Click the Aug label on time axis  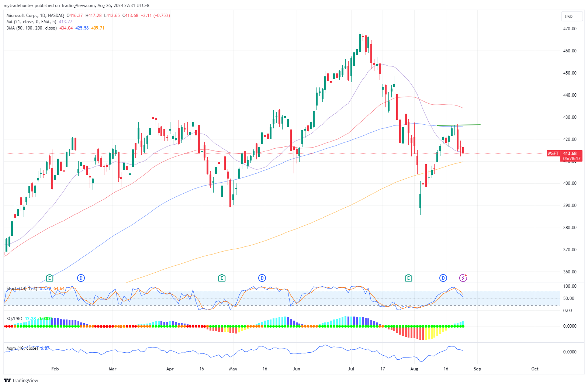[414, 369]
